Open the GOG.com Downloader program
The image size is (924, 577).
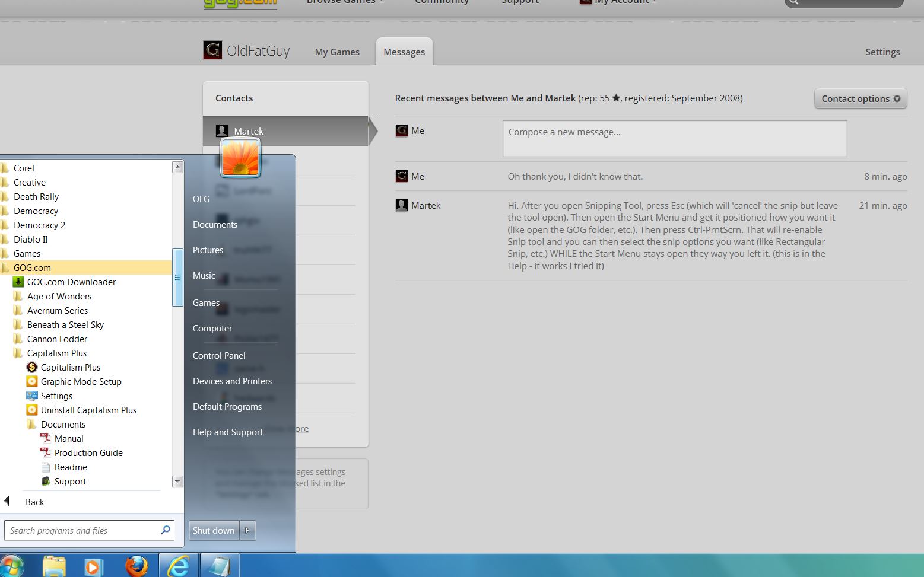[x=64, y=282]
